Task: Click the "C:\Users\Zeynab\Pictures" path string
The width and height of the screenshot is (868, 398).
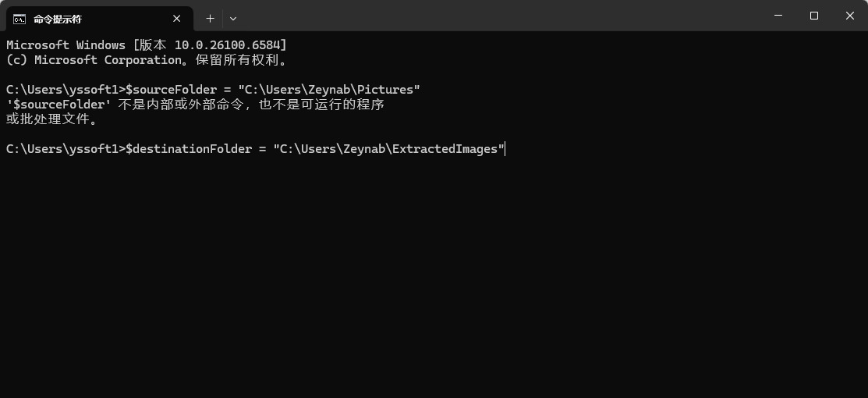Action: (x=329, y=90)
